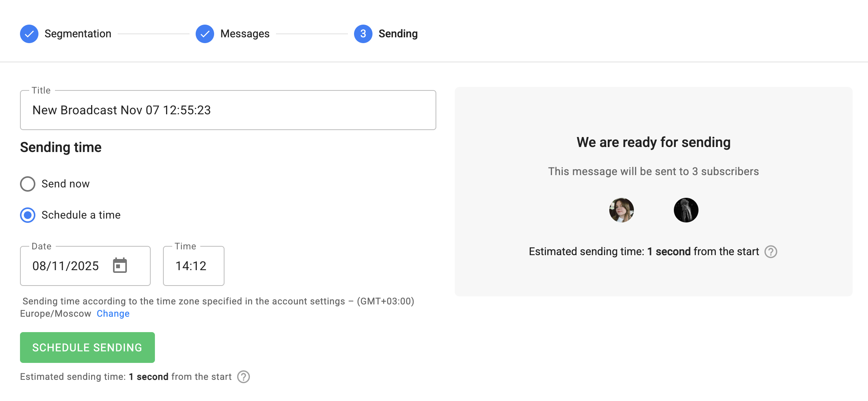Click the Change time zone link
Image resolution: width=868 pixels, height=401 pixels.
(x=113, y=314)
